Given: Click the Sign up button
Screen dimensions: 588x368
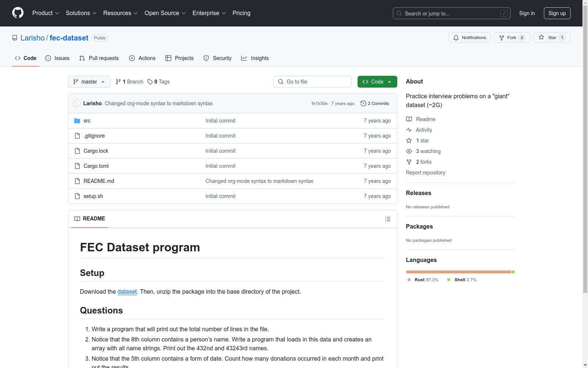Looking at the screenshot, I should tap(557, 13).
